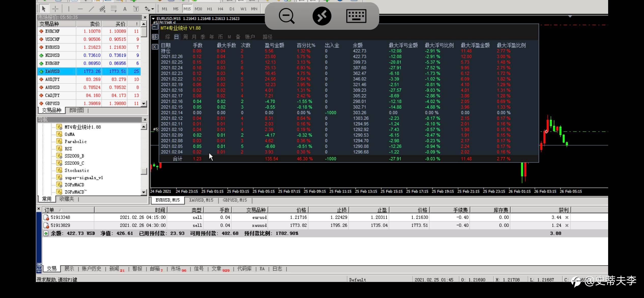Switch to the XAUUSD,M15 chart tab
This screenshot has width=644, height=298.
point(201,200)
